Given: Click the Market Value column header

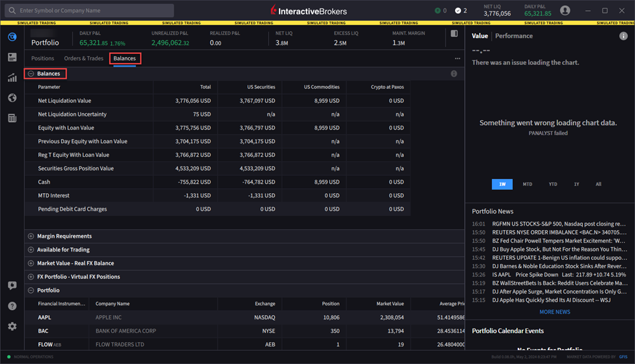Looking at the screenshot, I should [390, 304].
